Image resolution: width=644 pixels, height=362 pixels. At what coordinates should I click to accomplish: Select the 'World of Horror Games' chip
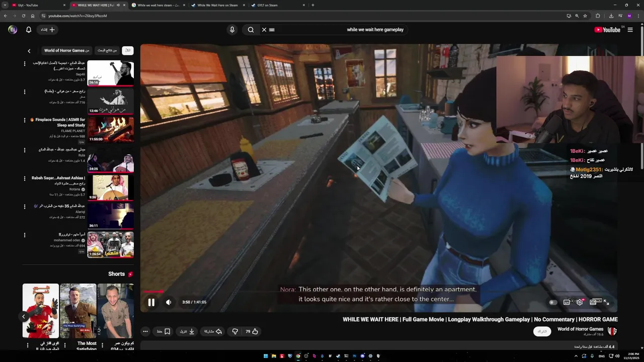[67, 50]
